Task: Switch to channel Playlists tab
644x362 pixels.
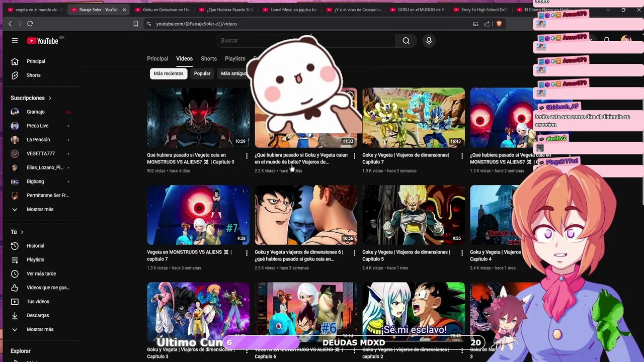Action: pos(235,59)
